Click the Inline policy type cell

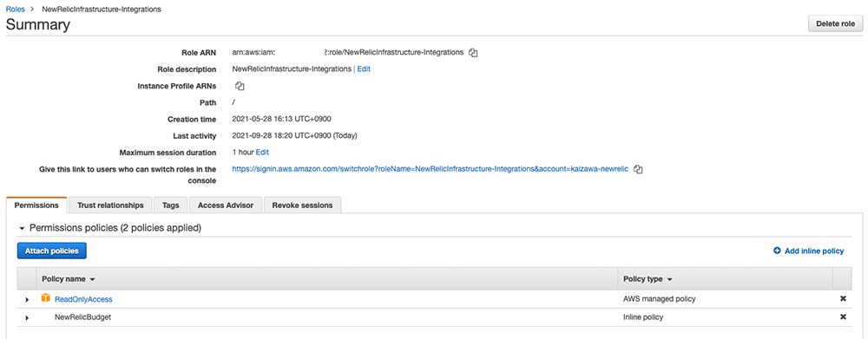pyautogui.click(x=643, y=317)
